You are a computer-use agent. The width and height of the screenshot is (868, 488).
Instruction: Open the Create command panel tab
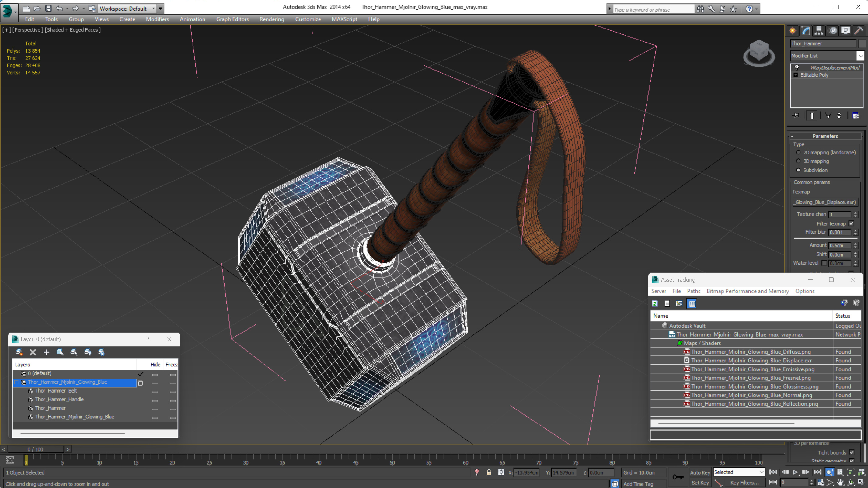(x=792, y=31)
